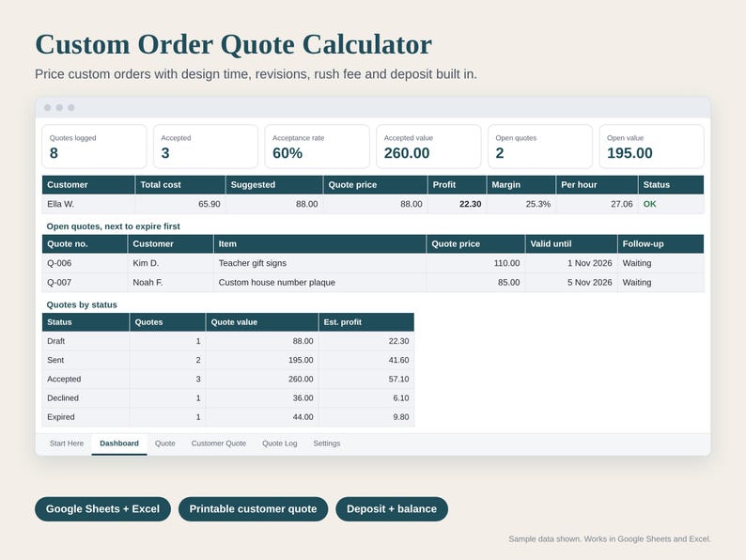The image size is (746, 560).
Task: Select quote number Q-007
Action: 85,283
